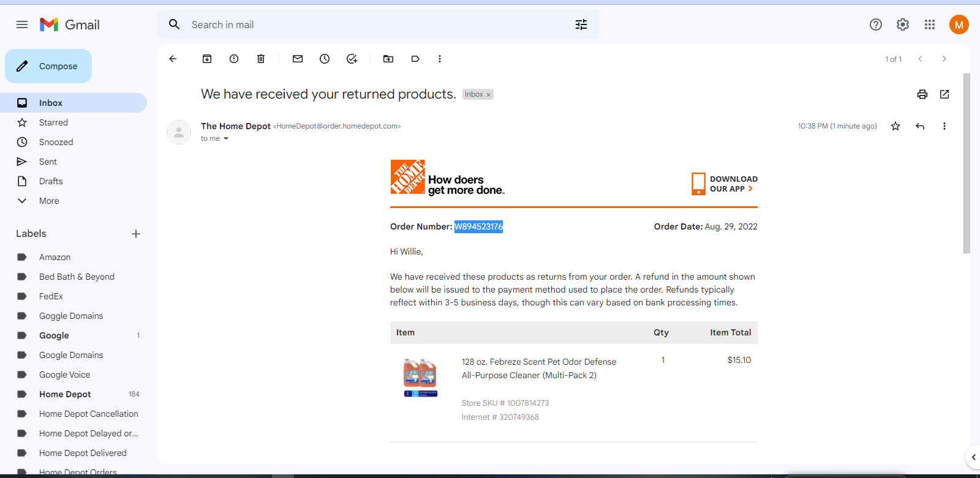Go to the Sent folder
This screenshot has height=478, width=980.
48,162
